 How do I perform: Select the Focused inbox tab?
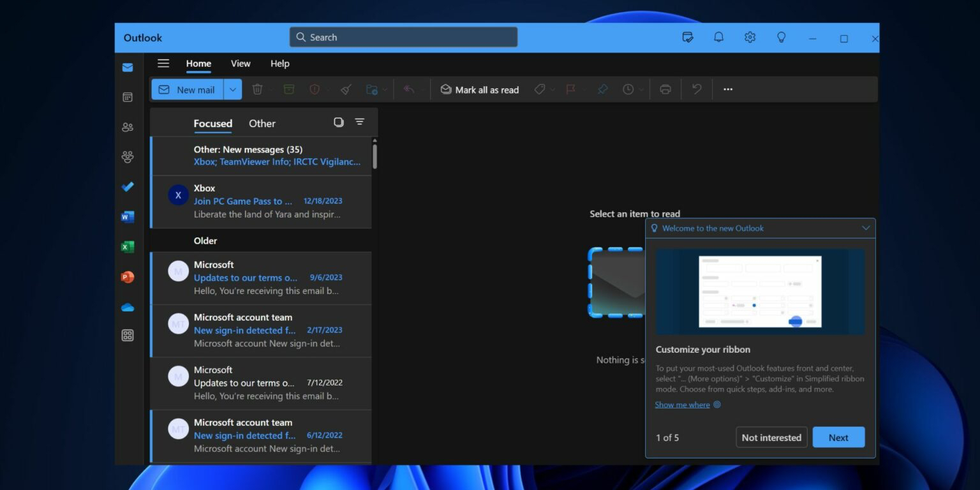(212, 124)
